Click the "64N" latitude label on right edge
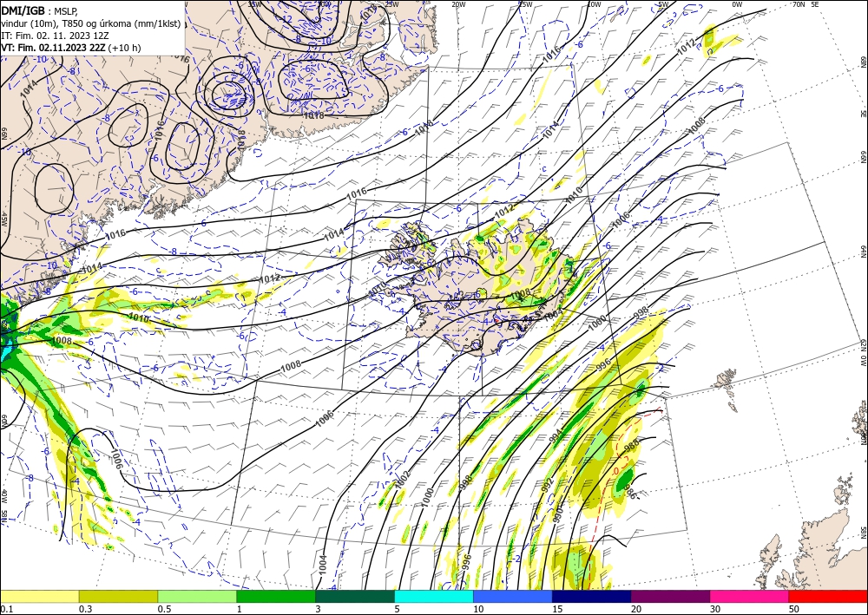Screen dimensions: 868x615 [x=863, y=251]
